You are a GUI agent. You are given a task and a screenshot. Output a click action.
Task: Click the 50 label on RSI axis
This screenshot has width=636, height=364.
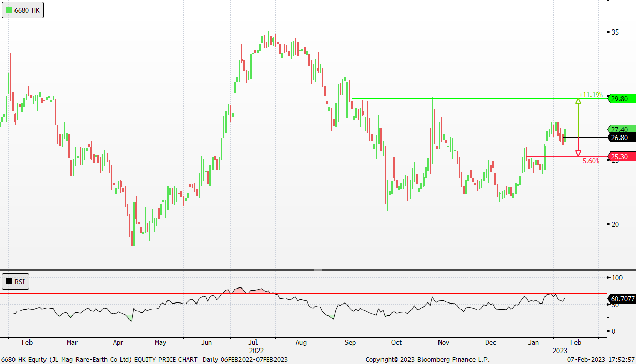[x=615, y=305]
